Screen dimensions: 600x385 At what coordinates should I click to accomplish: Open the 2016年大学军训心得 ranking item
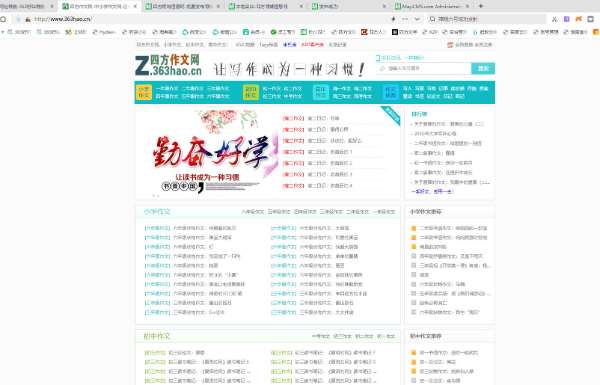(435, 134)
